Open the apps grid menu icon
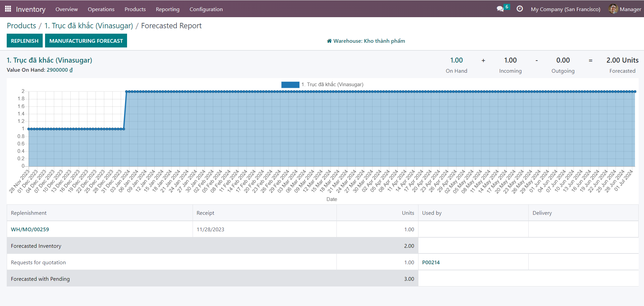Viewport: 644px width, 306px height. pos(8,9)
